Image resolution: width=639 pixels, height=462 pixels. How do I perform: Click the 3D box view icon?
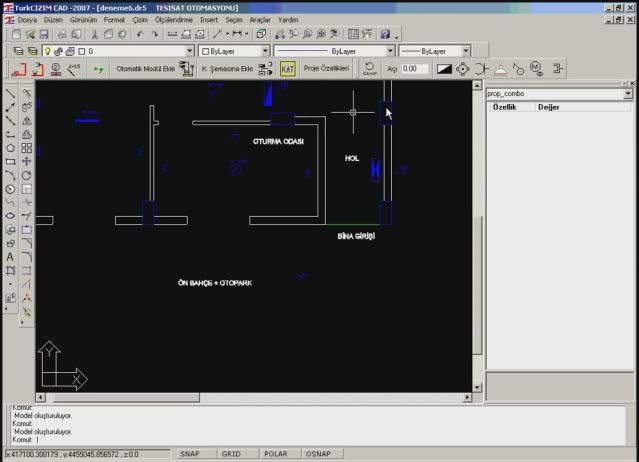(x=261, y=34)
